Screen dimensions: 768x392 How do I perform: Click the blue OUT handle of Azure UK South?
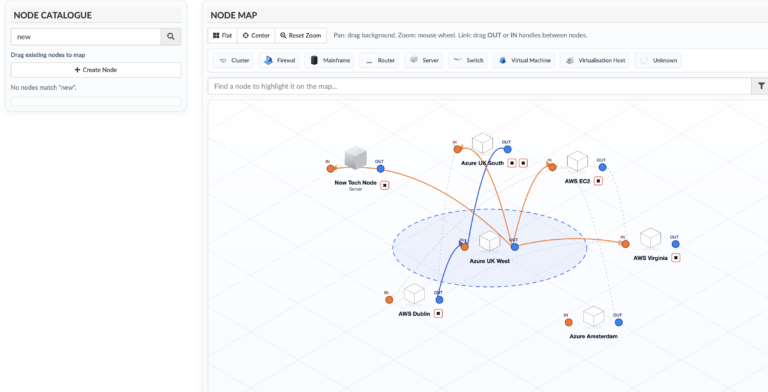[x=507, y=149]
